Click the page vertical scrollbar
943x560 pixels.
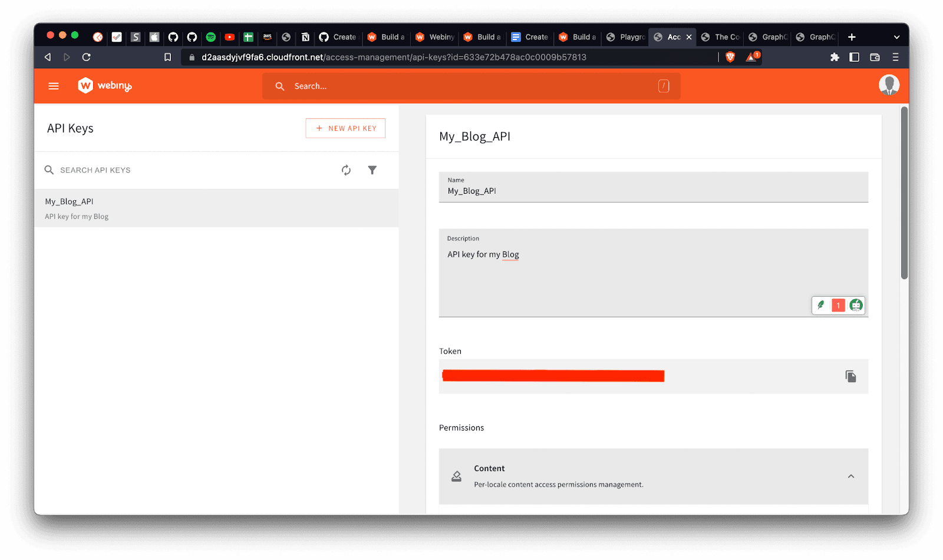click(904, 193)
